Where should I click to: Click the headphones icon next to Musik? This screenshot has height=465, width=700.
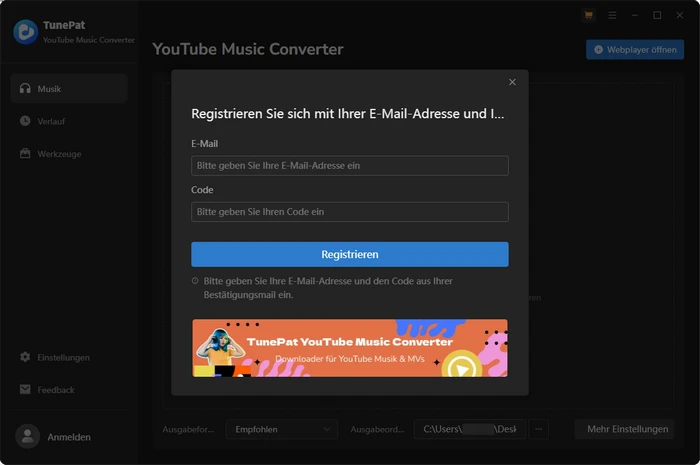tap(25, 88)
